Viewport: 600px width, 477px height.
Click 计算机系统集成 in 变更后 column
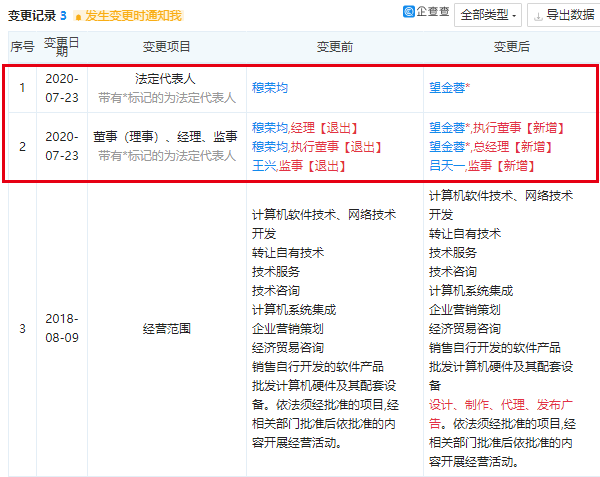(x=471, y=291)
